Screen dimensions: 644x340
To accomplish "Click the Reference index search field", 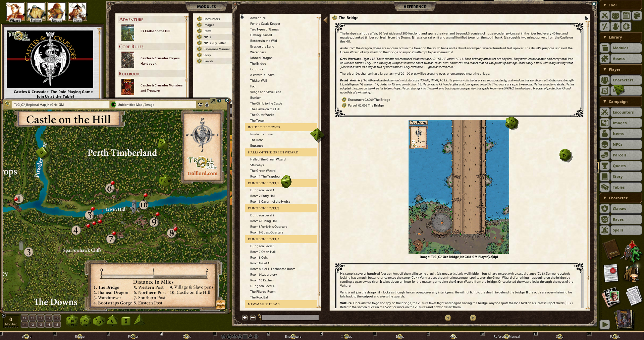I will [x=290, y=318].
